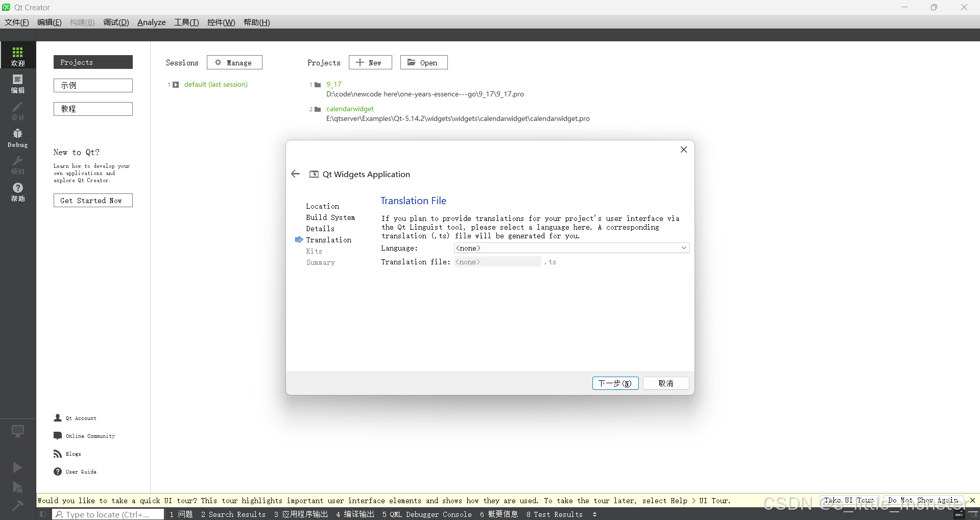
Task: Cancel the wizard with 取消
Action: [x=666, y=383]
